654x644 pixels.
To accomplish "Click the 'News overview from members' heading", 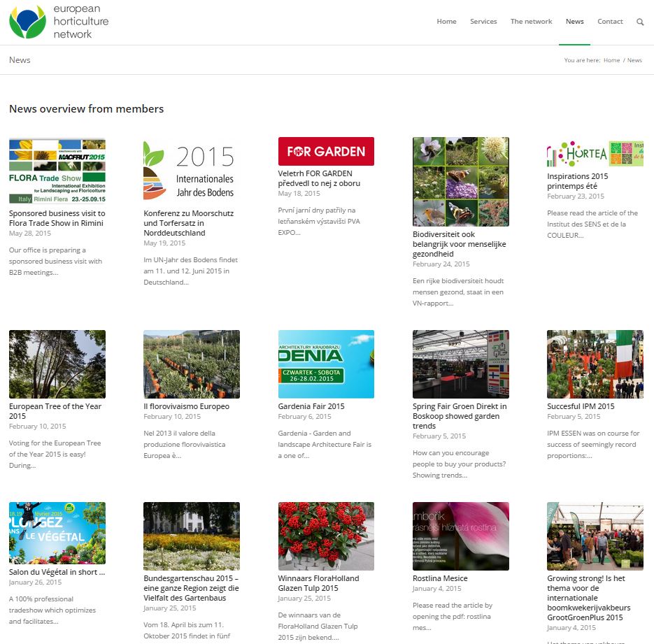I will coord(86,109).
